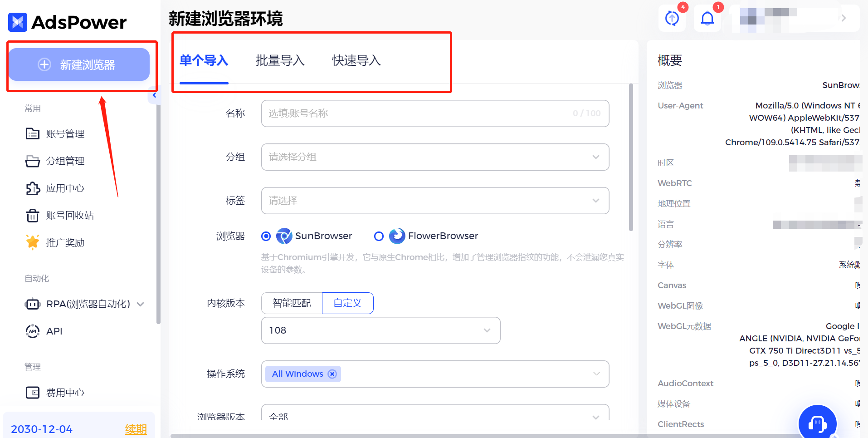Click the Canvas row label

click(x=672, y=285)
